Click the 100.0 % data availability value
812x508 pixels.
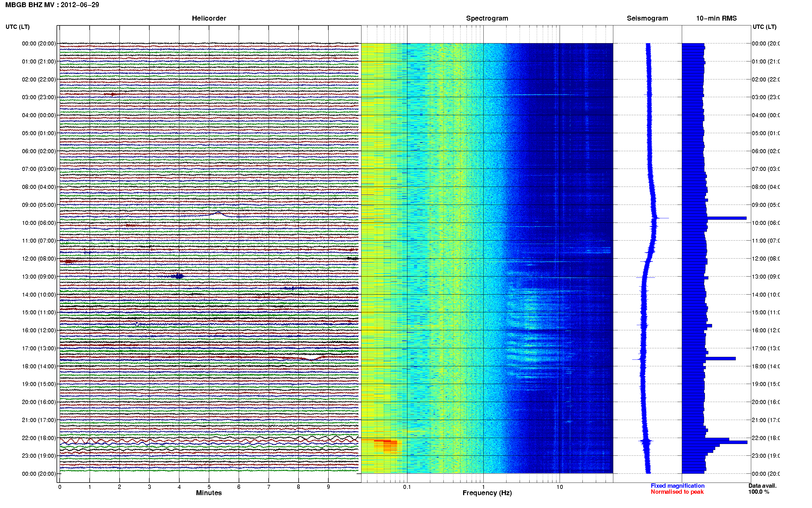click(759, 492)
